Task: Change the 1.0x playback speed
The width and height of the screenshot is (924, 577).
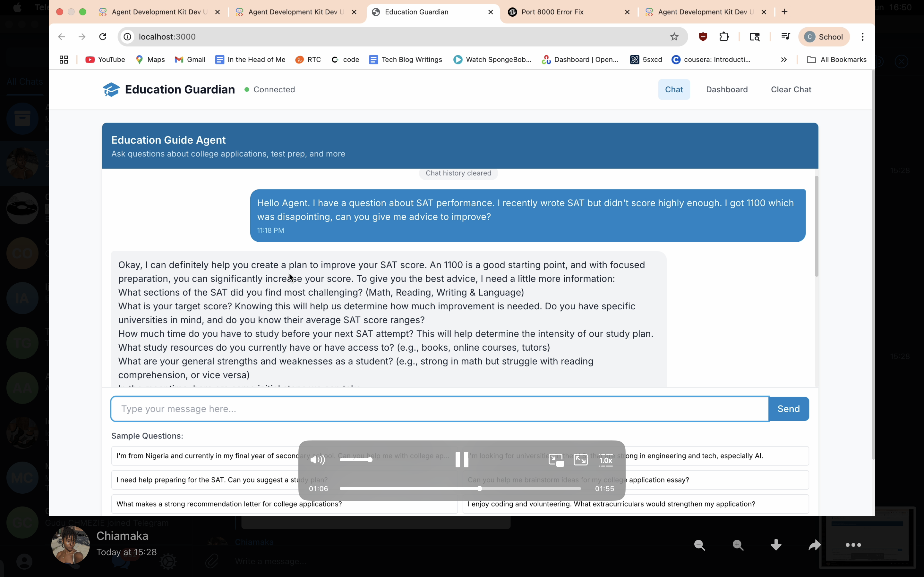Action: pos(605,460)
